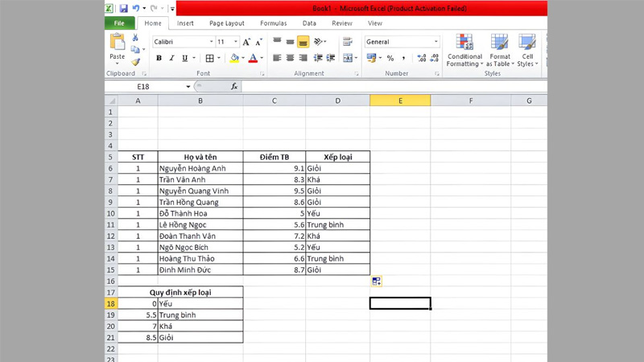Screen dimensions: 644x362
Task: Open the Number group dialog launcher
Action: pos(437,74)
